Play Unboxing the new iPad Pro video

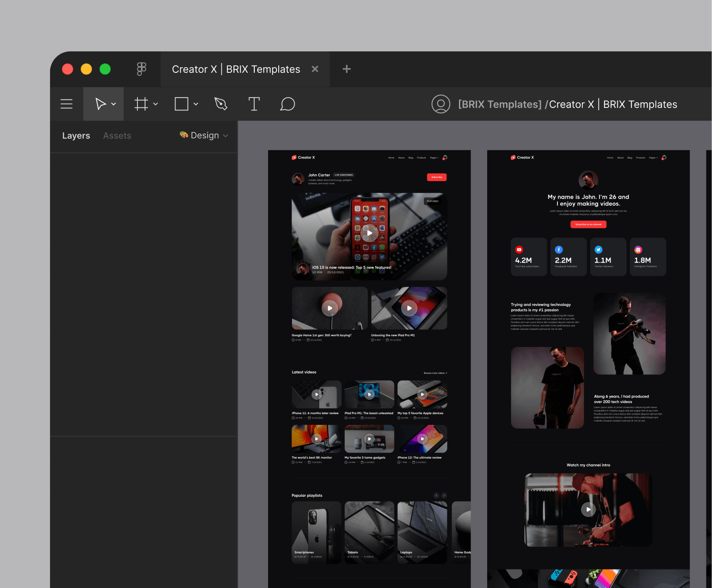tap(409, 308)
